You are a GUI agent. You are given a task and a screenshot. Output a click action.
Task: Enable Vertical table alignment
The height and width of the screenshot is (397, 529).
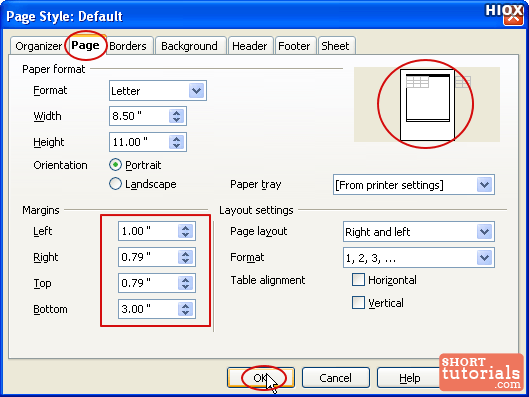click(358, 303)
